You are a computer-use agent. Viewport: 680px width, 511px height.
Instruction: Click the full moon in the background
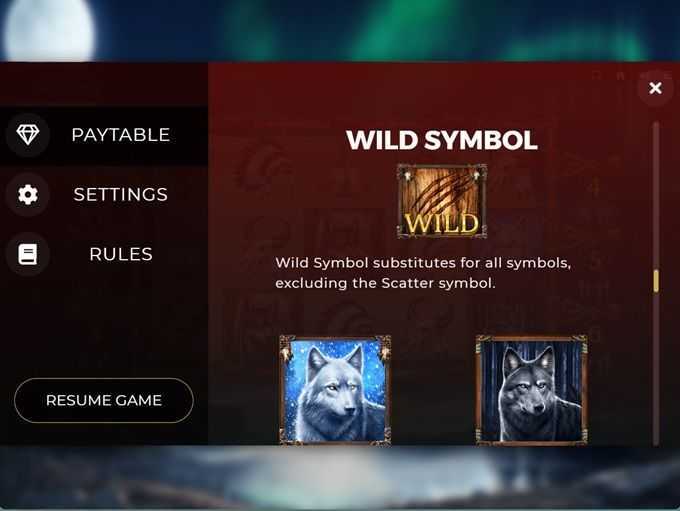[x=49, y=29]
